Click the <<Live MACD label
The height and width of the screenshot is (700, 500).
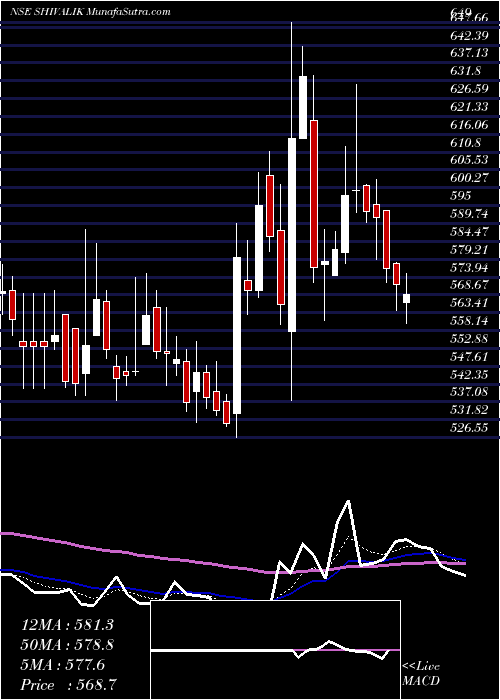click(x=421, y=674)
